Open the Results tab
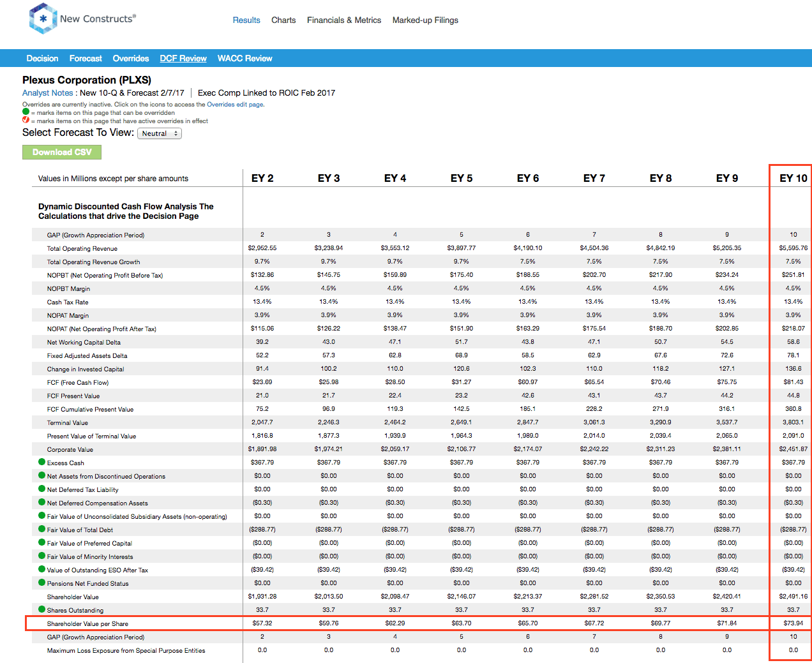This screenshot has height=663, width=812. coord(246,20)
